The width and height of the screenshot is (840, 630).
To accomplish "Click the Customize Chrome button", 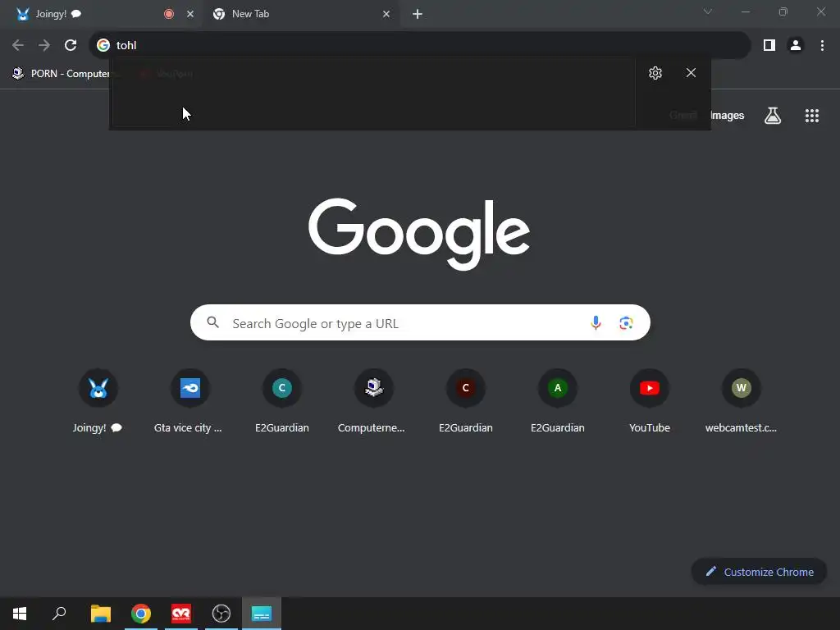I will (x=759, y=572).
